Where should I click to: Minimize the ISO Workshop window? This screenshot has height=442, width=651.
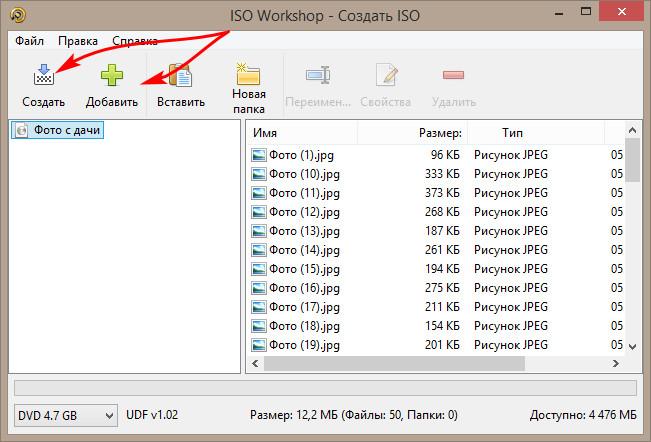pyautogui.click(x=558, y=14)
